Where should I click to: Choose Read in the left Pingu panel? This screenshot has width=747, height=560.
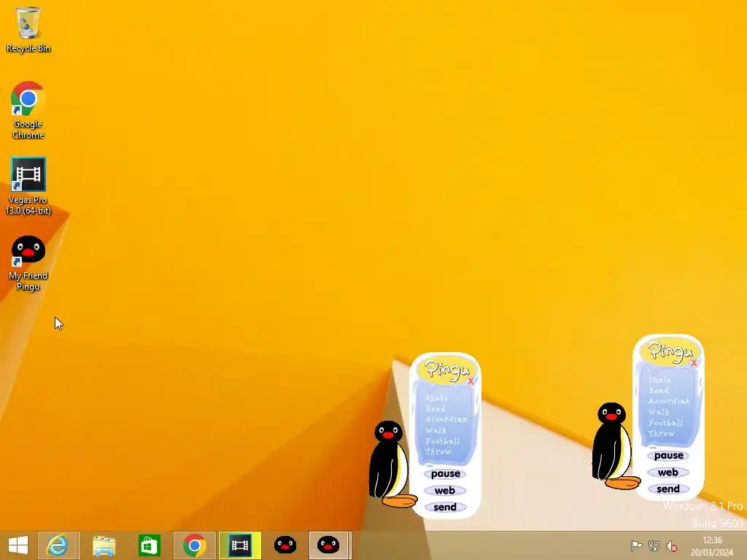(x=436, y=408)
